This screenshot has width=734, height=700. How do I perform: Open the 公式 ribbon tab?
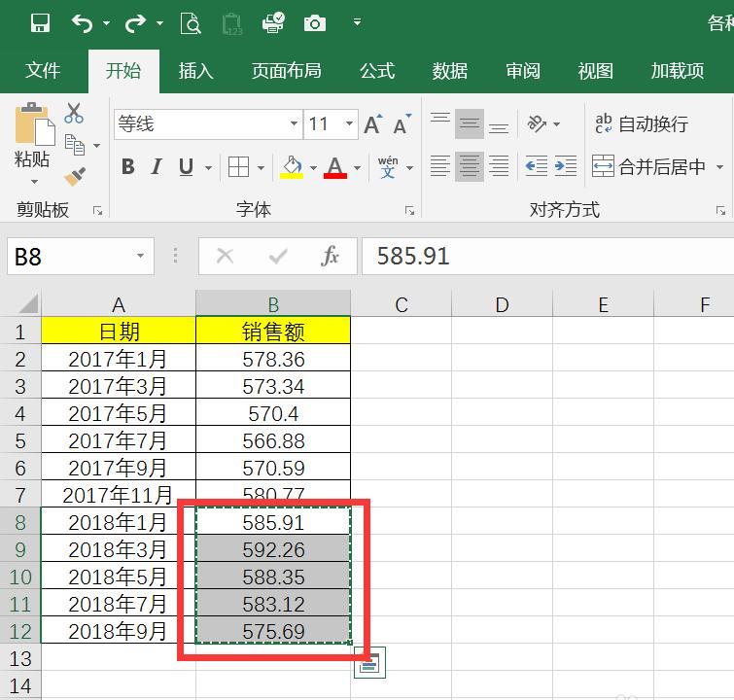377,71
